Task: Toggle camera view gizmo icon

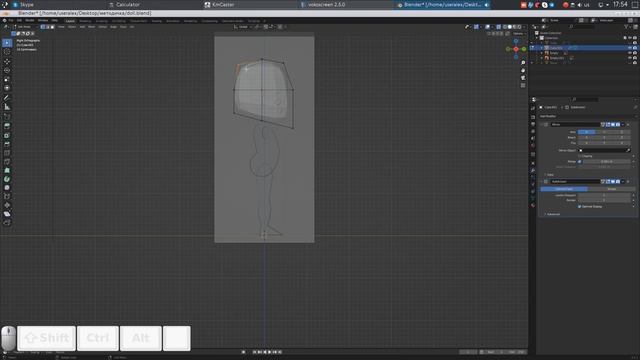Action: pyautogui.click(x=523, y=78)
